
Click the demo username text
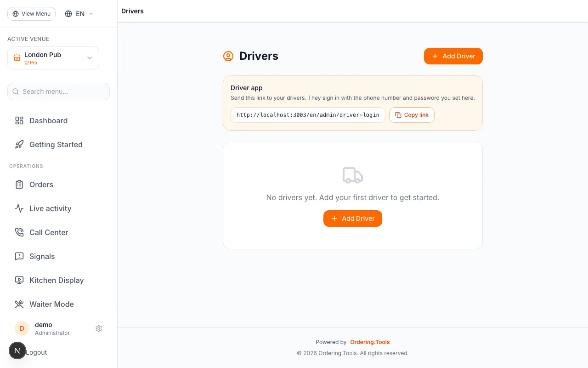tap(44, 325)
